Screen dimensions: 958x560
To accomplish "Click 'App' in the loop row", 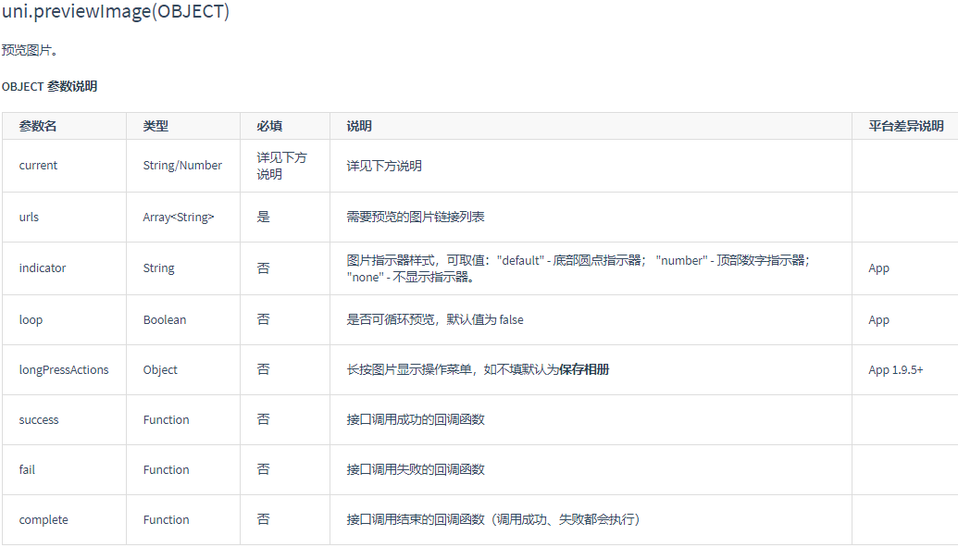I will click(x=878, y=319).
